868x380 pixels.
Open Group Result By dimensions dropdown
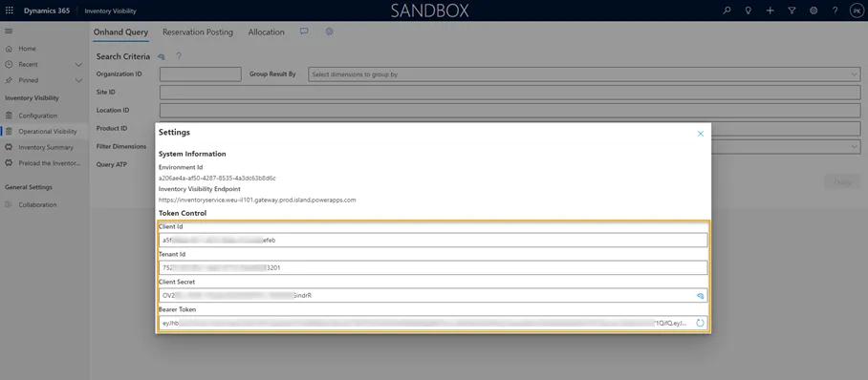pyautogui.click(x=584, y=74)
